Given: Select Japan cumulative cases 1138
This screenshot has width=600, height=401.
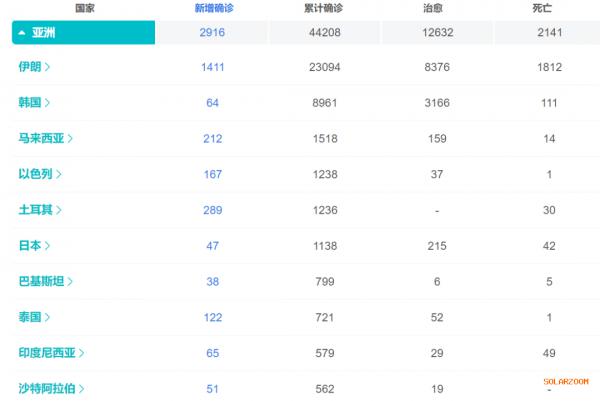Looking at the screenshot, I should pyautogui.click(x=325, y=246).
